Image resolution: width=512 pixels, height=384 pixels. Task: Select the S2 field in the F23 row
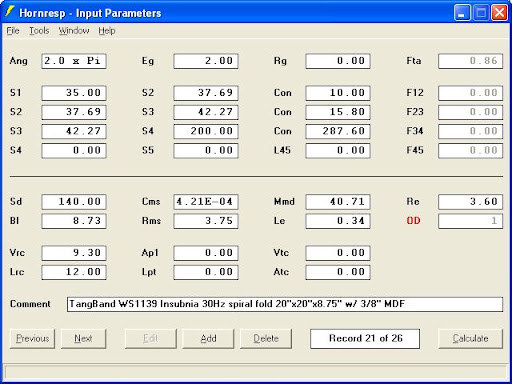pos(74,112)
